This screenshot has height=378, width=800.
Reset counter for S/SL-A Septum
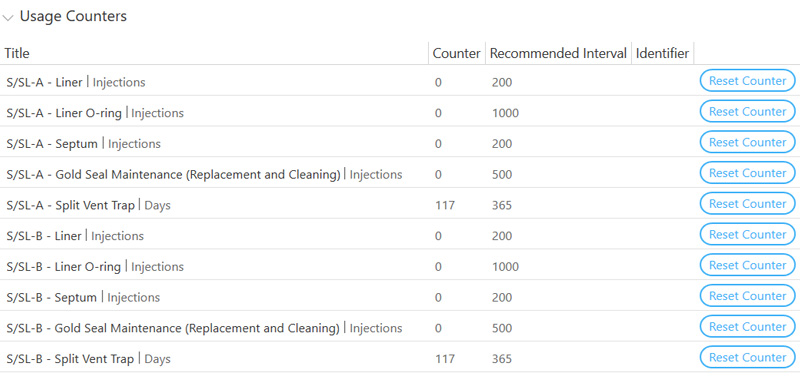747,142
